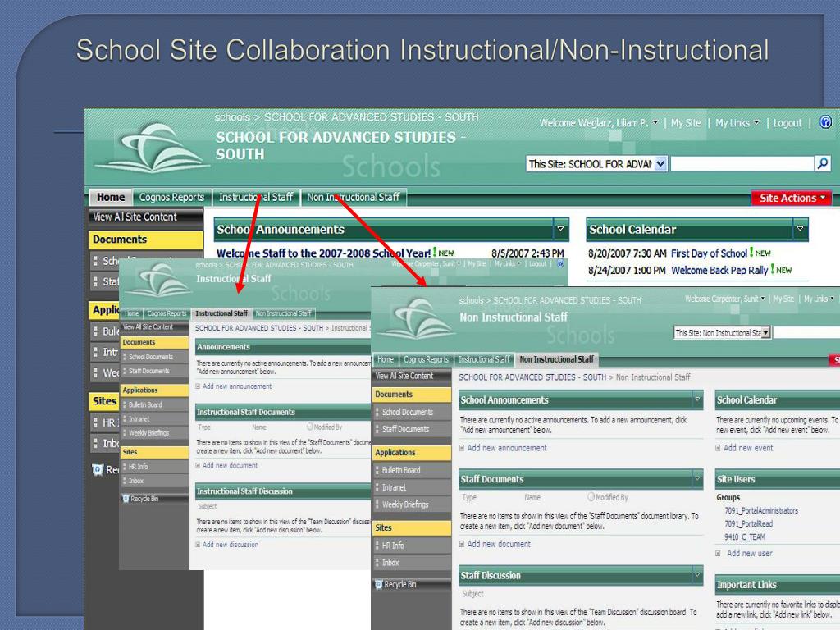Open 'Welcome Back Pep Rally' event
This screenshot has width=840, height=630.
(x=719, y=270)
